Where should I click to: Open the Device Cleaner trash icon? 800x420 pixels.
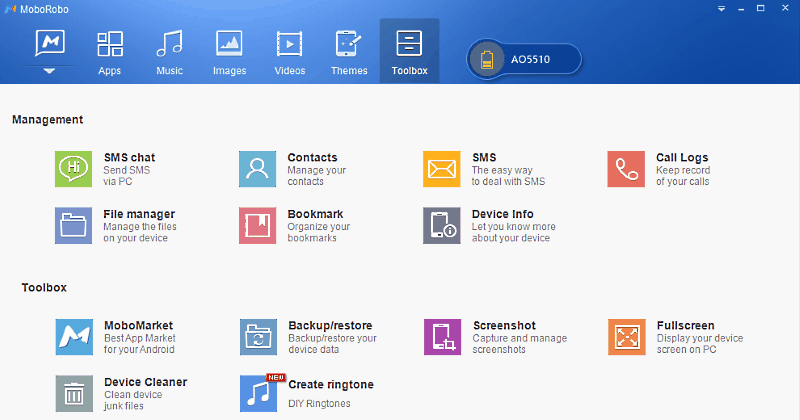tap(74, 393)
